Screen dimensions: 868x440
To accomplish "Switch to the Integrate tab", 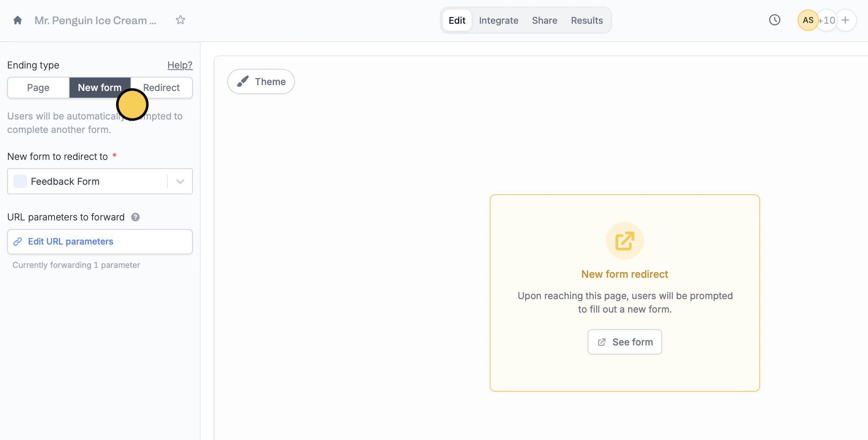I will coord(498,20).
